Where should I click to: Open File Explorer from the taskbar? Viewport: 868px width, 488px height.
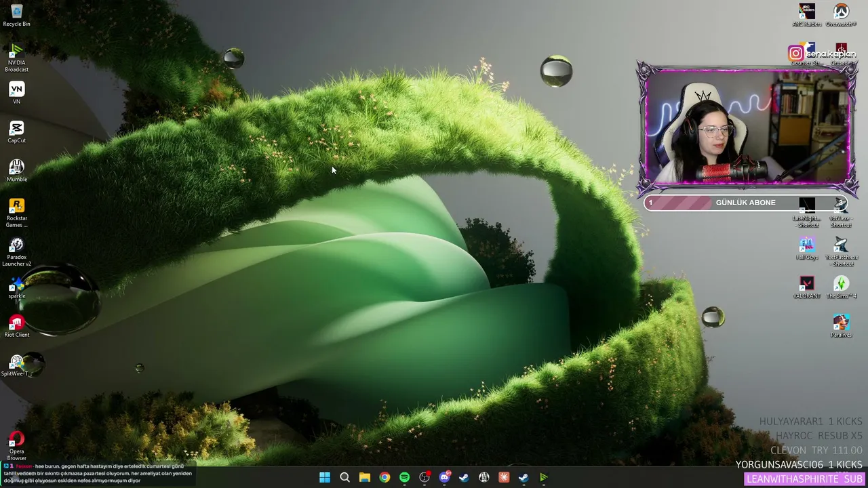(x=364, y=477)
